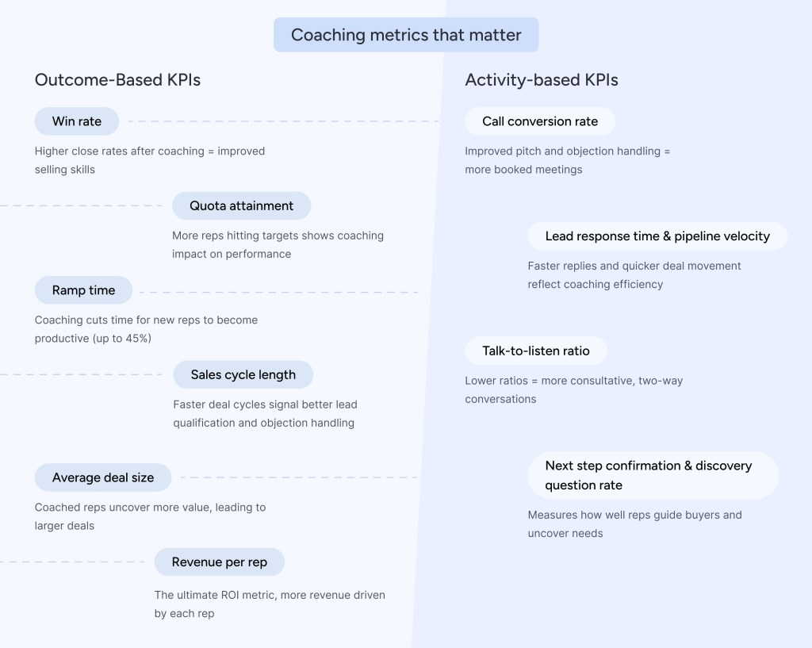Select the Call conversion rate pill

(540, 121)
